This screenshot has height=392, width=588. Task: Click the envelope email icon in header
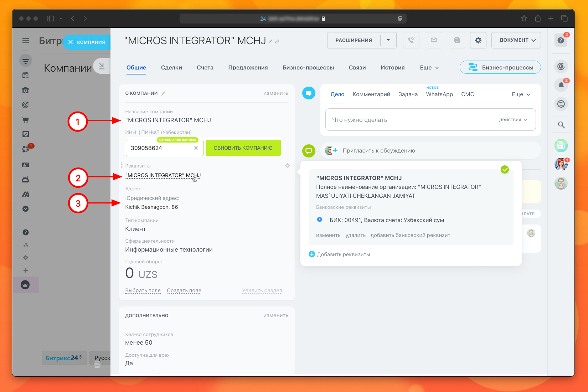pyautogui.click(x=434, y=40)
